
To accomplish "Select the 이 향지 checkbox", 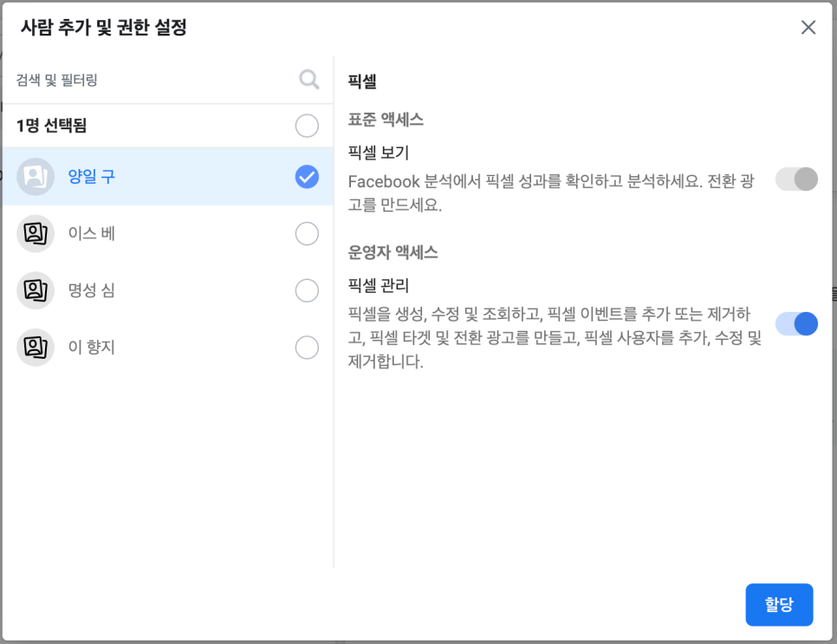I will [307, 348].
